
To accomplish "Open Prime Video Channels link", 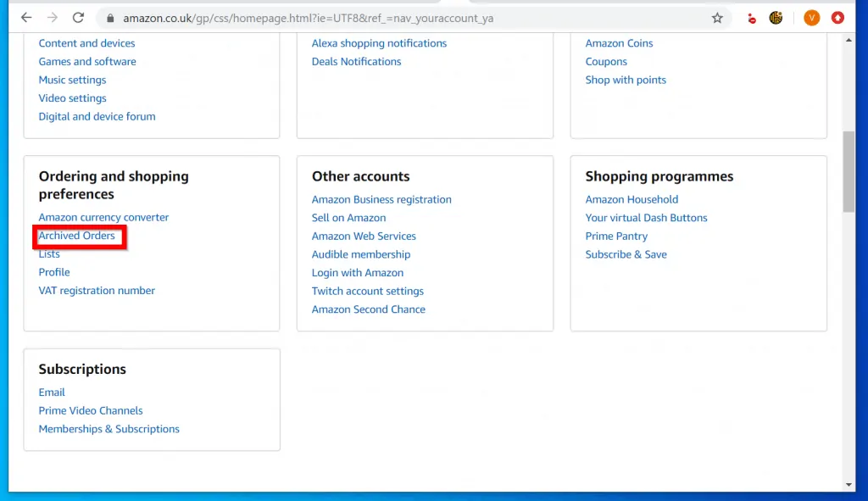I will point(91,410).
